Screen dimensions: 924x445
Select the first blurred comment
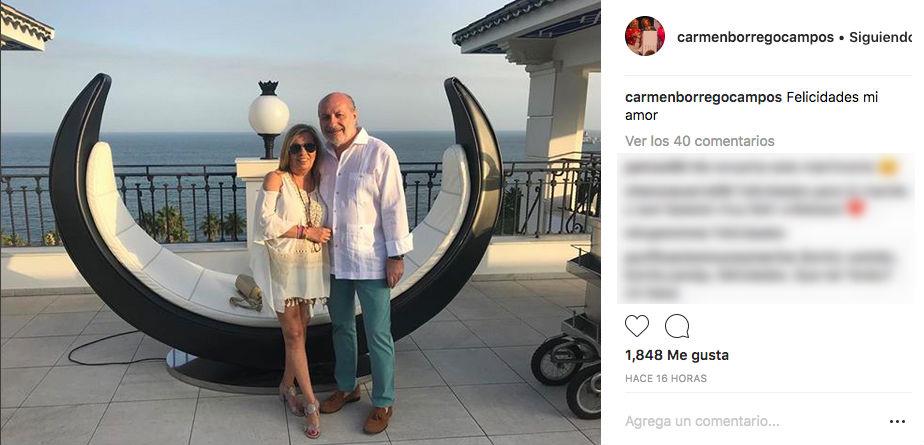click(x=760, y=168)
